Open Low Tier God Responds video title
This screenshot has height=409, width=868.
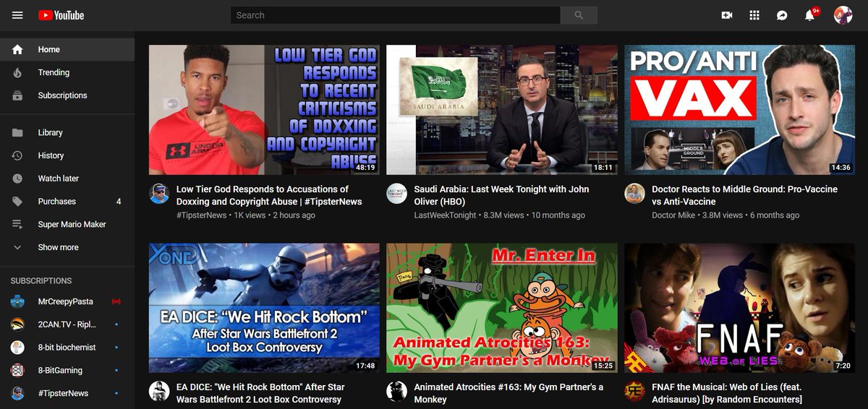[269, 195]
